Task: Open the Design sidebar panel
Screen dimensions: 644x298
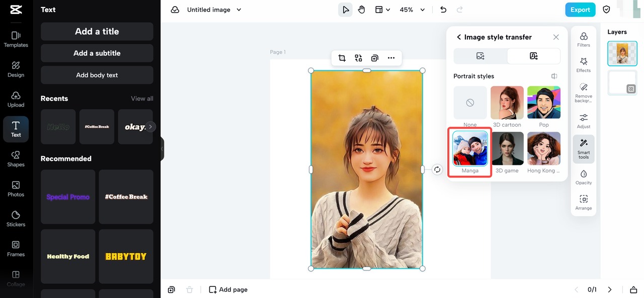Action: pos(16,69)
